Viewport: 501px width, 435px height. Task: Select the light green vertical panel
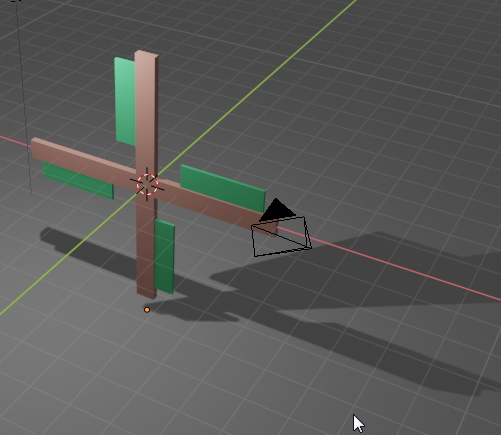(125, 102)
